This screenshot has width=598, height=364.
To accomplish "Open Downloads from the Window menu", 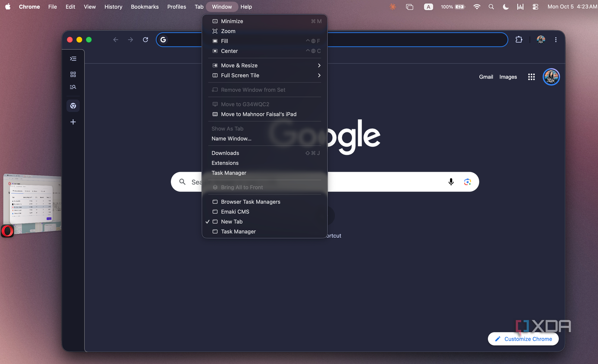I will tap(264, 153).
